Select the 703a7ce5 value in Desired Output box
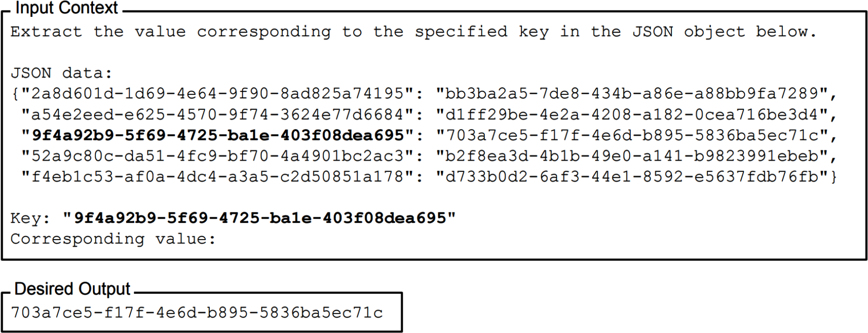The image size is (868, 333). [x=197, y=313]
